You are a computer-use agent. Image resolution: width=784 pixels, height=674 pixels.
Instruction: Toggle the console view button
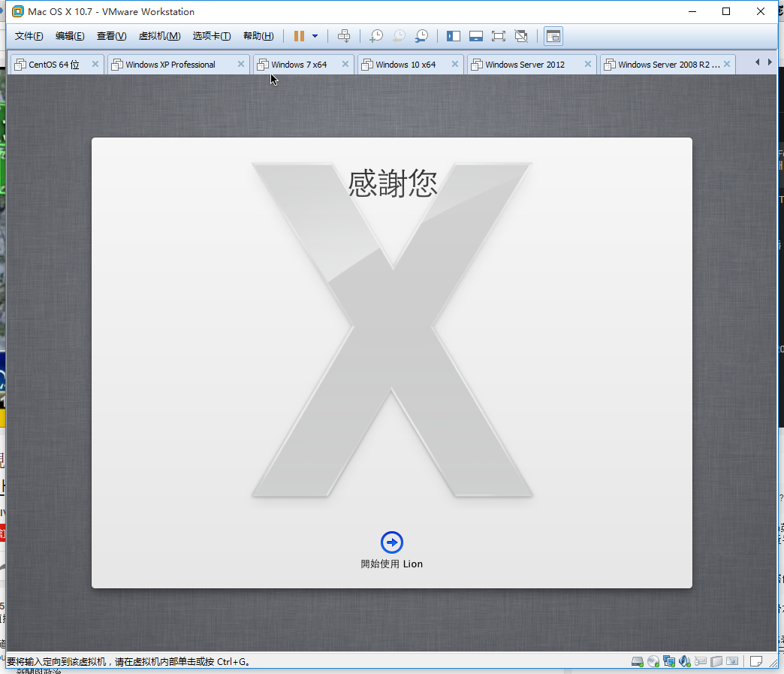553,36
